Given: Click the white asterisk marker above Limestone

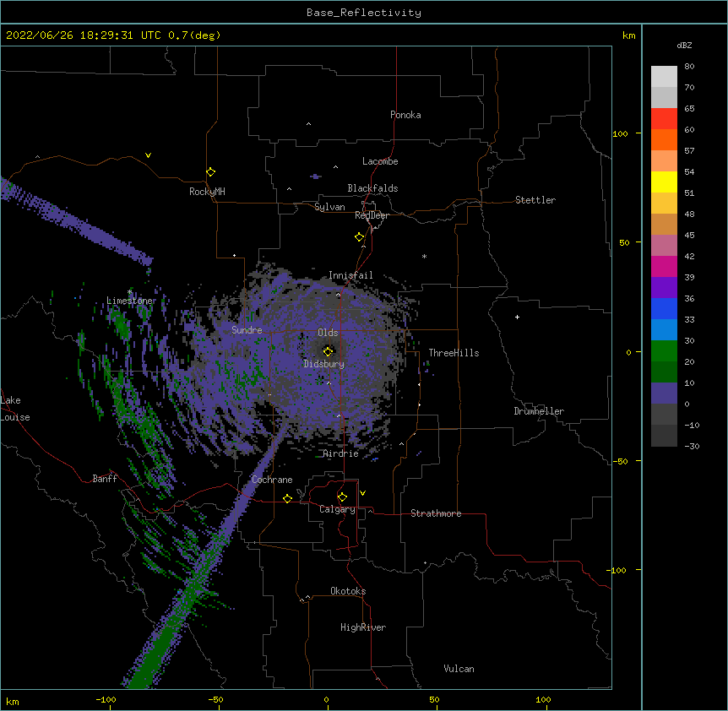Looking at the screenshot, I should (x=129, y=292).
